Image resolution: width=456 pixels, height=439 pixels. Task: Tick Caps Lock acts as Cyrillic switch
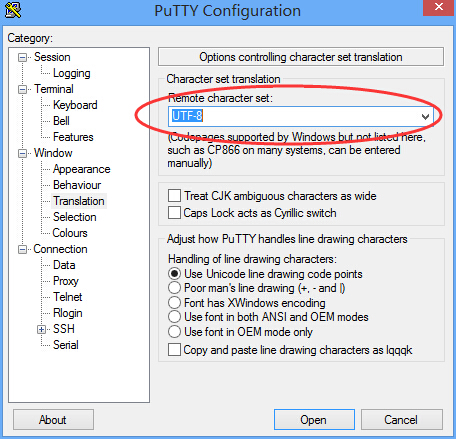coord(175,213)
